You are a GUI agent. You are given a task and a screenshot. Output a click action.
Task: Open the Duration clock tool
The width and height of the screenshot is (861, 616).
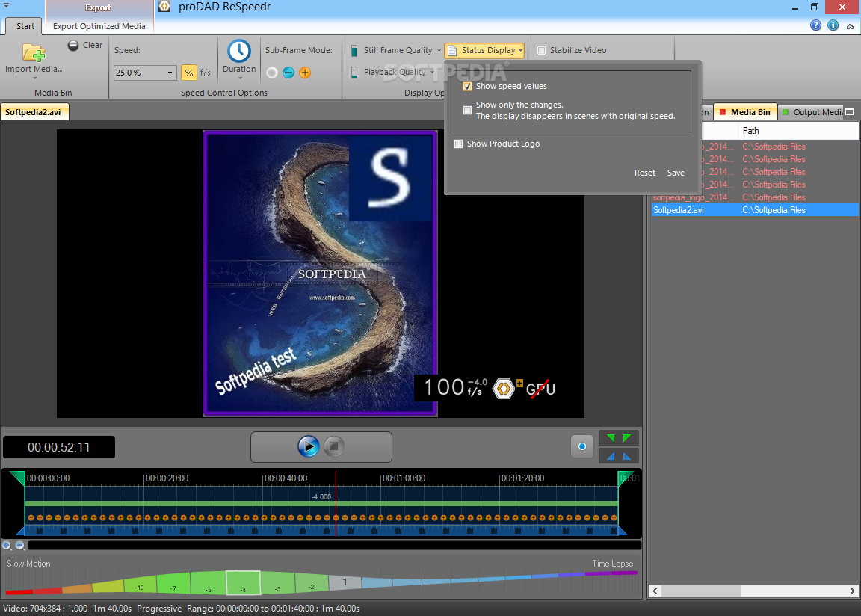(239, 51)
